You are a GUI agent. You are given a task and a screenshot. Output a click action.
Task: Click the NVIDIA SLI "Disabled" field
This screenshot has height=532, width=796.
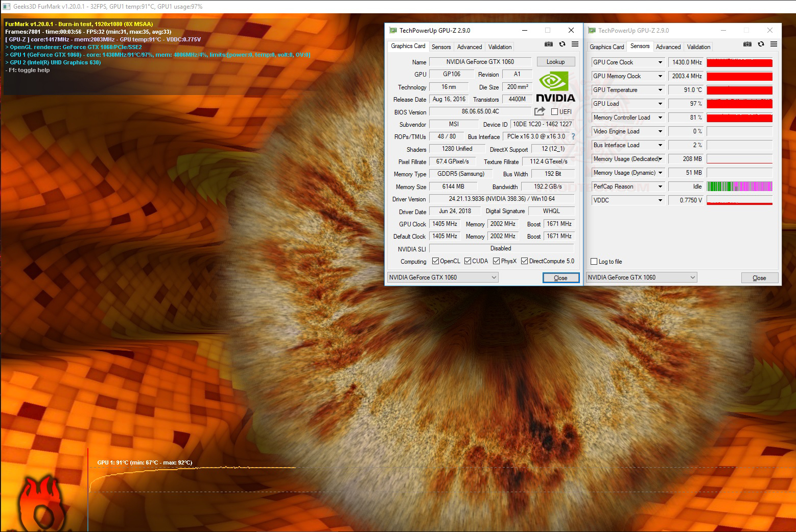pyautogui.click(x=502, y=248)
